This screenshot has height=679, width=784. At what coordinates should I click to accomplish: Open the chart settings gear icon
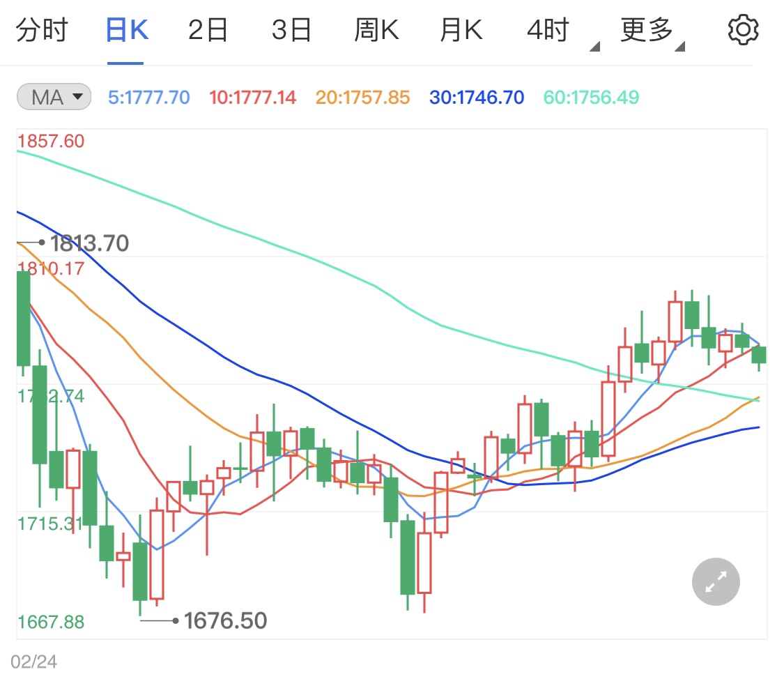(743, 30)
